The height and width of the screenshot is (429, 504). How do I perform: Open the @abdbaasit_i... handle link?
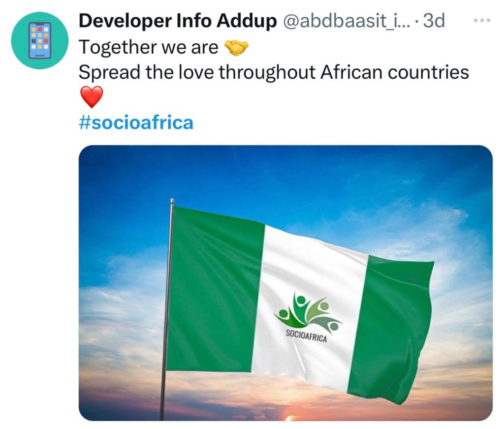(x=346, y=21)
